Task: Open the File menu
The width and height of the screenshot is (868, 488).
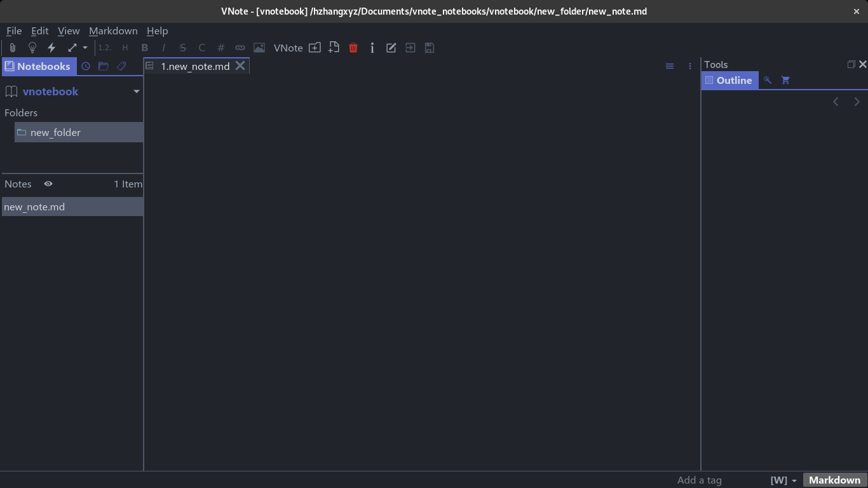Action: click(x=14, y=30)
